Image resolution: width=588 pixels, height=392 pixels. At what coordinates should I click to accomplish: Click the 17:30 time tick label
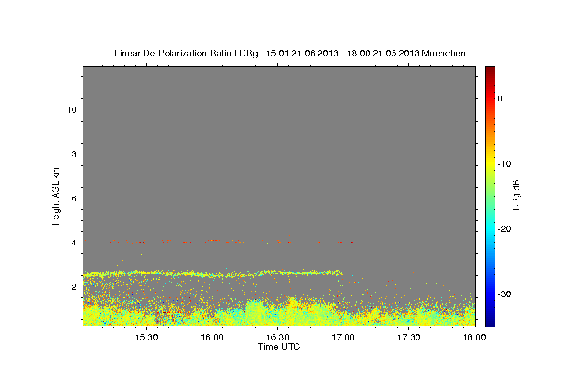tap(409, 337)
